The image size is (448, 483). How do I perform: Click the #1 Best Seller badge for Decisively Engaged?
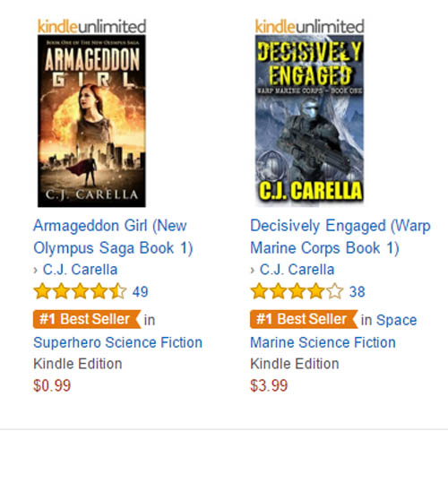tap(304, 319)
